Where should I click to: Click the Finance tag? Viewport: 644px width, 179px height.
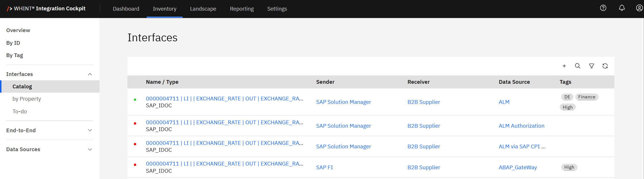tap(586, 97)
